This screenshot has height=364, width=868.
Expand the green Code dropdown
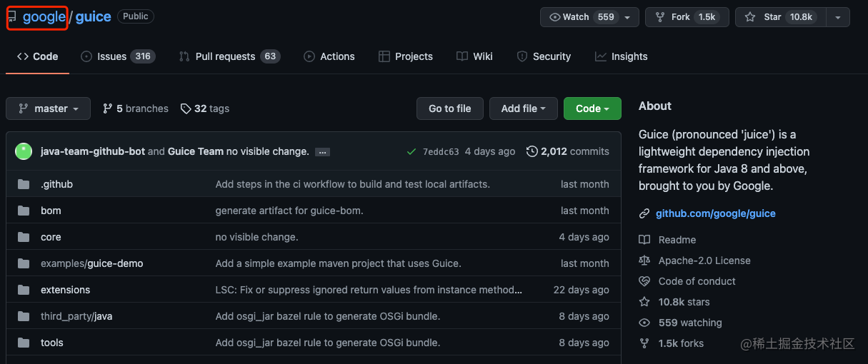pyautogui.click(x=592, y=108)
